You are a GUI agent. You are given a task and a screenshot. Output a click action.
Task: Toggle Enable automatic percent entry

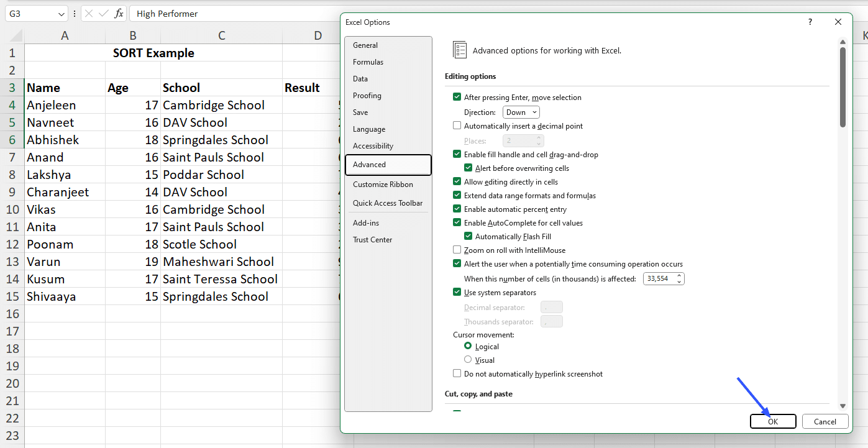[x=457, y=209]
